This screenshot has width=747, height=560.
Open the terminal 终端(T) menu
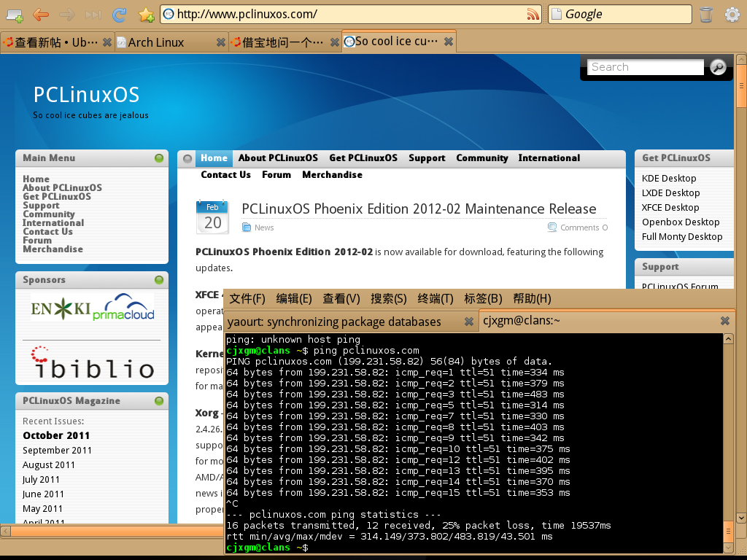[436, 298]
